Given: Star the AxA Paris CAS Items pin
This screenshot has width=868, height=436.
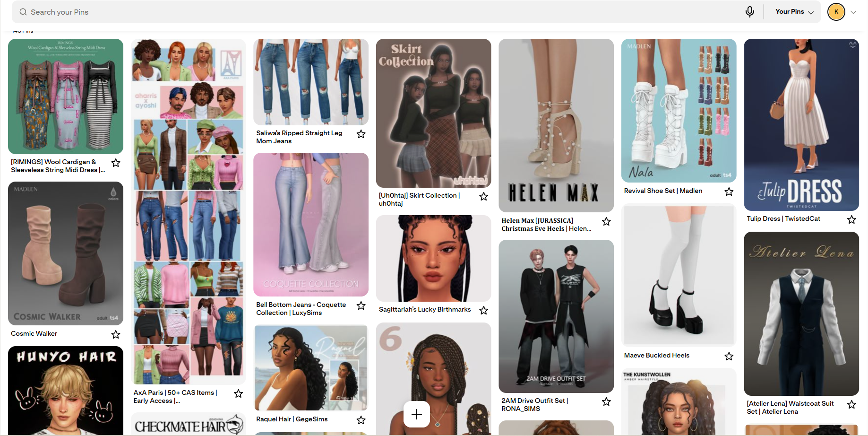Looking at the screenshot, I should pos(239,393).
